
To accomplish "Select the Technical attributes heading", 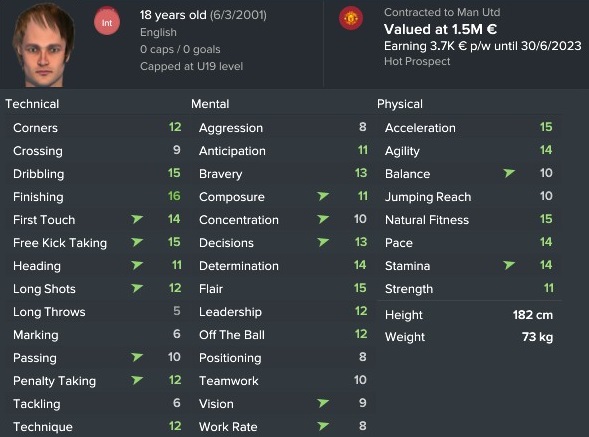I will pyautogui.click(x=32, y=104).
